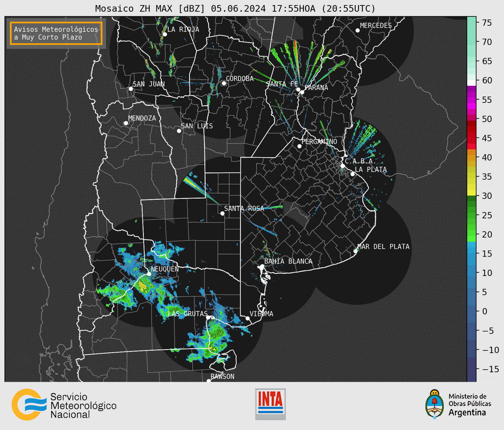The image size is (504, 430).
Task: Click the Las Grutas city marker
Action: click(x=208, y=317)
